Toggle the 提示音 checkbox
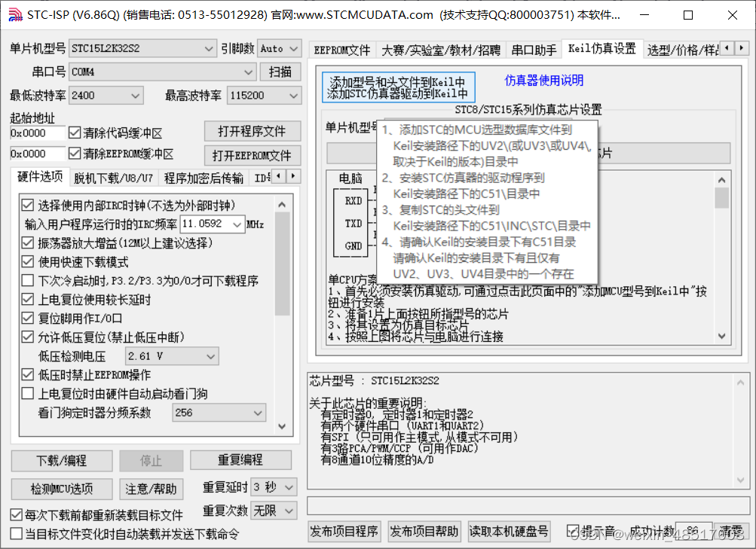756x549 pixels. coord(573,531)
